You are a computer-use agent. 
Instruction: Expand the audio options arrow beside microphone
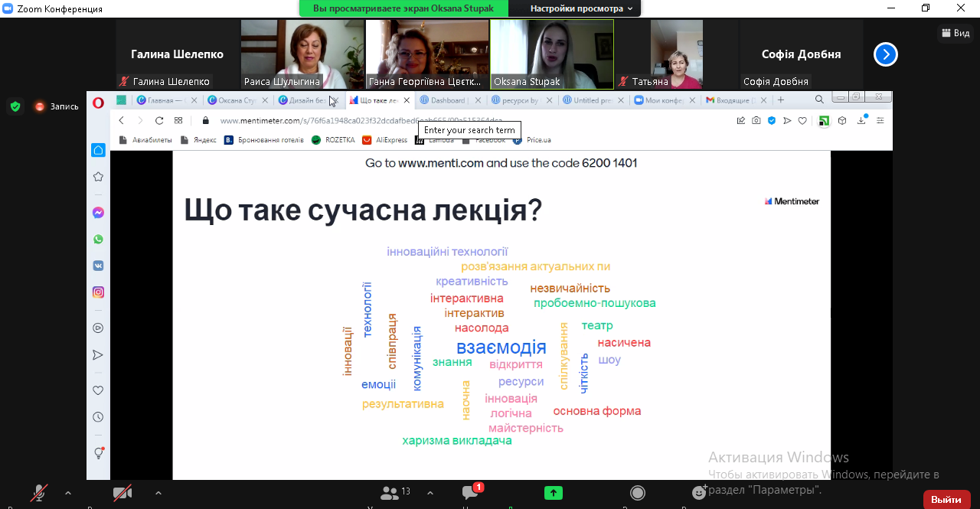coord(68,493)
